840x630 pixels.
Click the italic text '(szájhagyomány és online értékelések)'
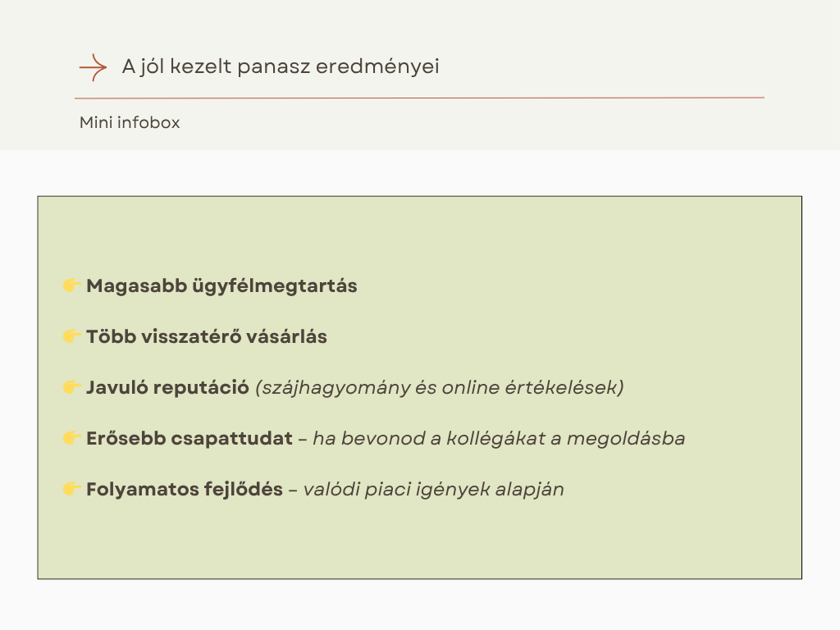click(440, 388)
